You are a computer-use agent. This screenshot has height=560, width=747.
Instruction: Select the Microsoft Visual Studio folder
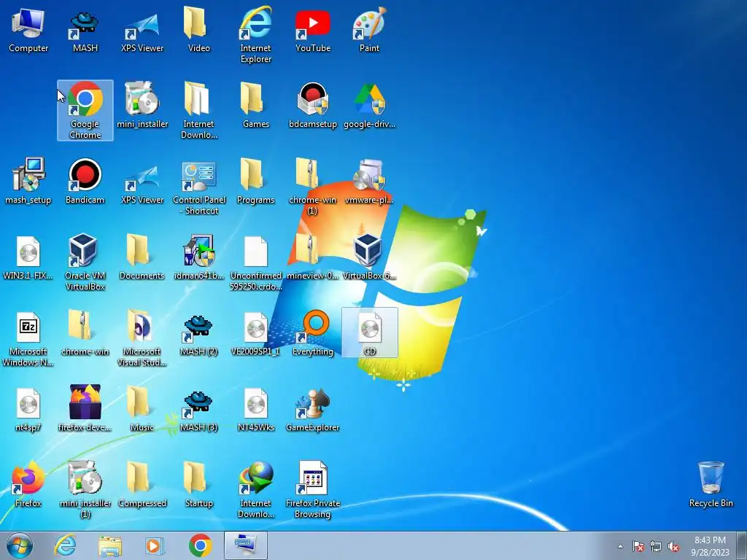tap(142, 338)
